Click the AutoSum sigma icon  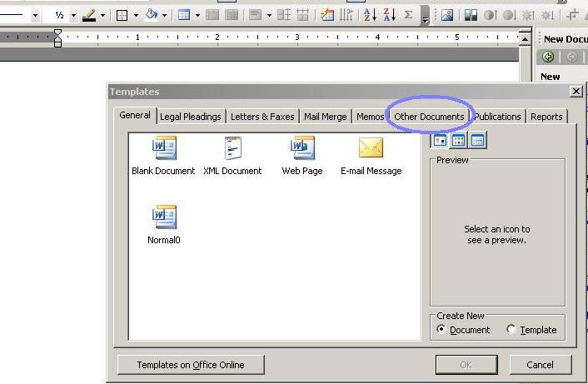click(x=408, y=15)
